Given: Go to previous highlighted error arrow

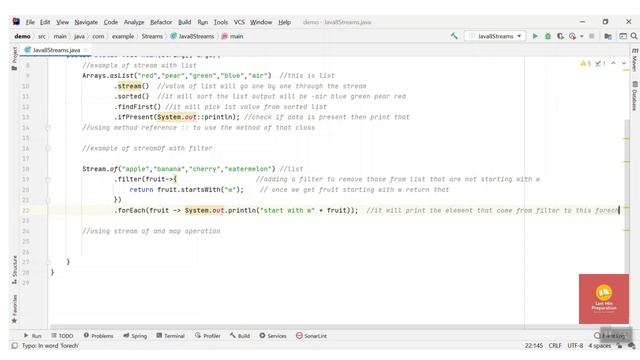Looking at the screenshot, I should (613, 63).
